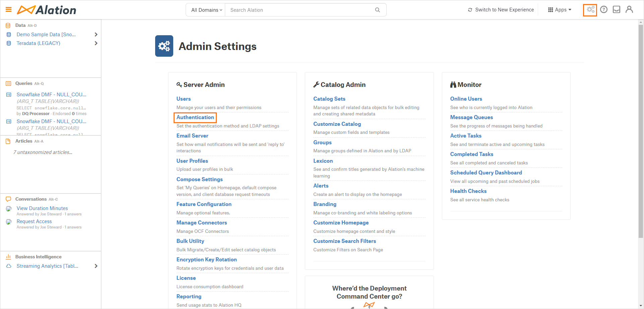
Task: Open the Health Checks link
Action: pyautogui.click(x=468, y=191)
